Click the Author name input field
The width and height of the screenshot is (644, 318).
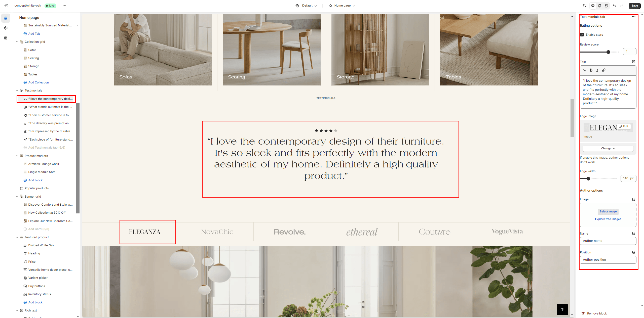pos(608,241)
